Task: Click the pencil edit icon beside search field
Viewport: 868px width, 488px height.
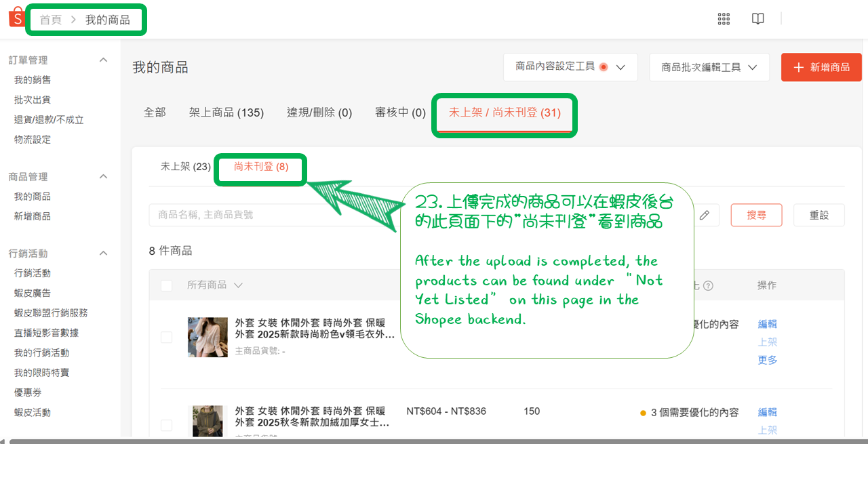Action: [x=705, y=215]
